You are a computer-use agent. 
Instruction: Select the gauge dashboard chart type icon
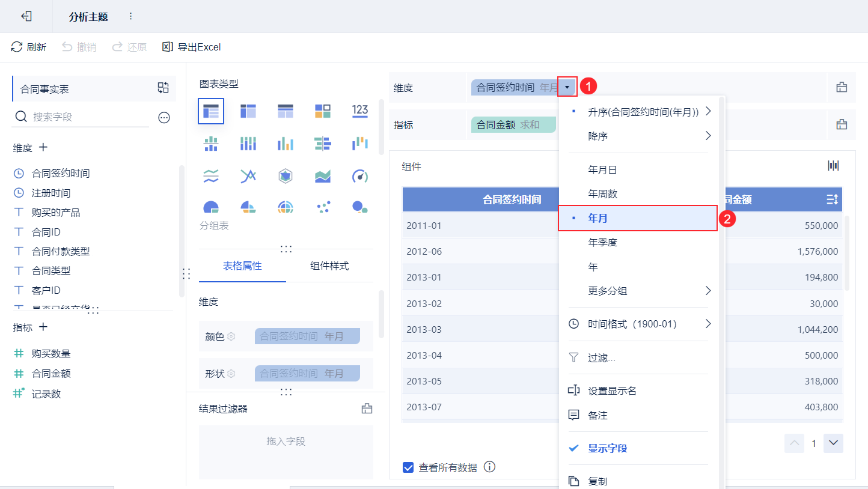point(359,176)
